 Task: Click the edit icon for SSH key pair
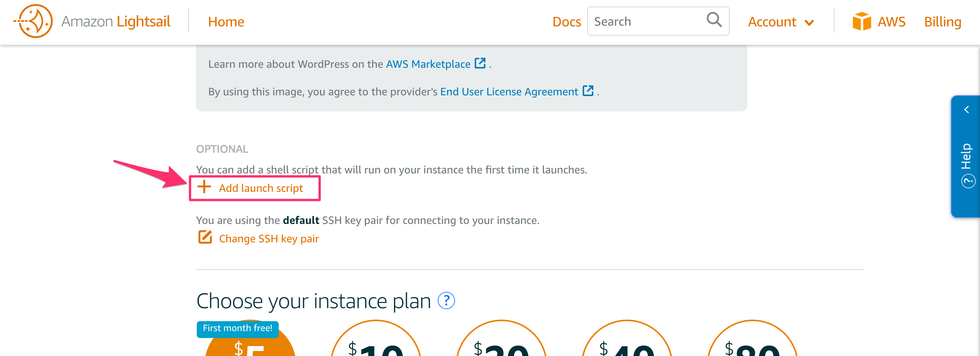(205, 237)
